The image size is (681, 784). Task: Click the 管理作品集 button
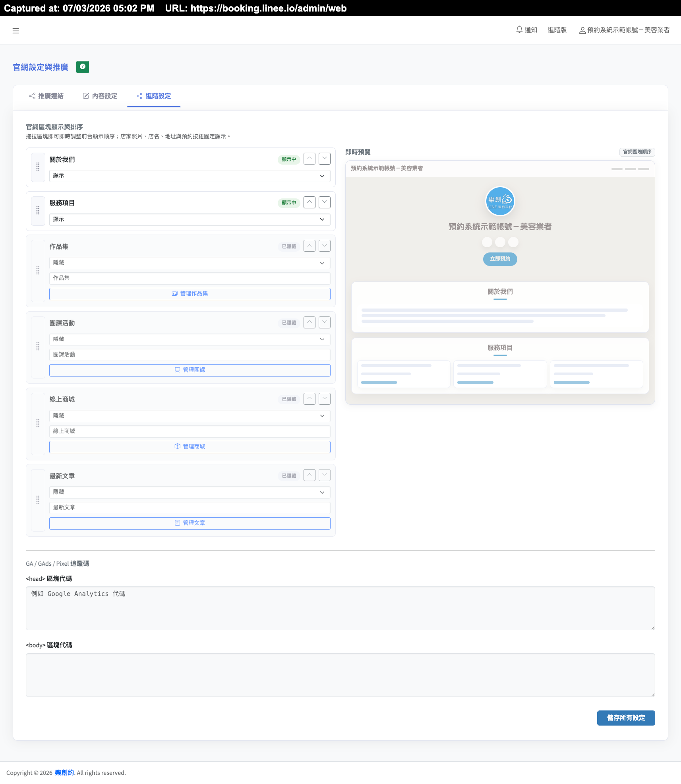(x=190, y=294)
